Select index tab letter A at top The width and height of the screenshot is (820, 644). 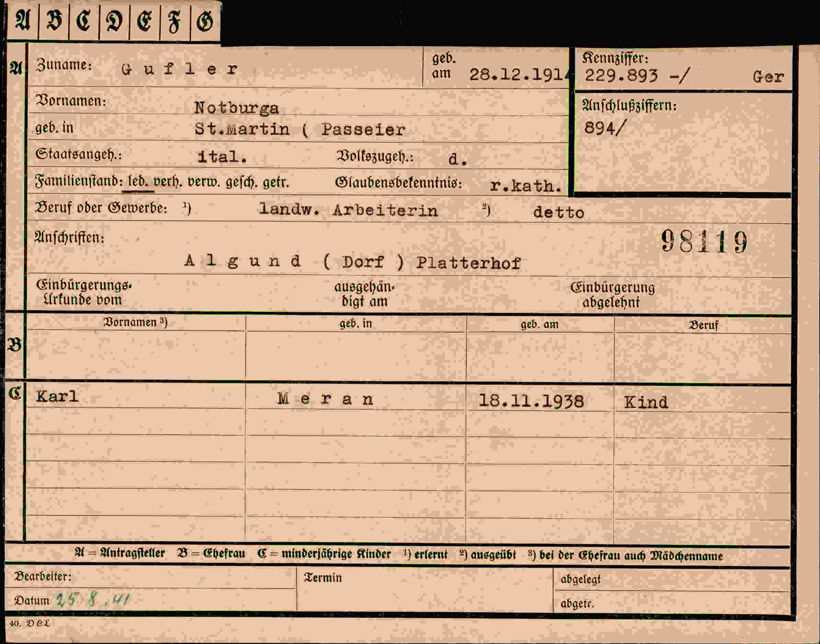(x=23, y=21)
